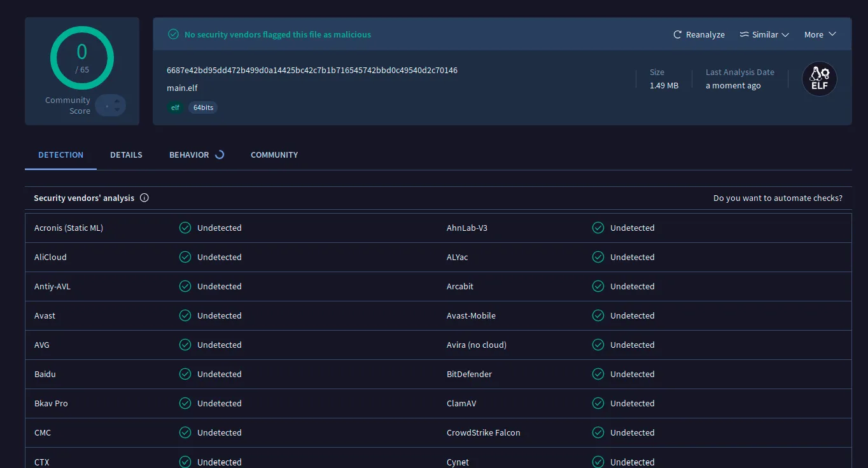This screenshot has height=468, width=868.
Task: Click the checkmark icon for AliCloud
Action: [185, 257]
